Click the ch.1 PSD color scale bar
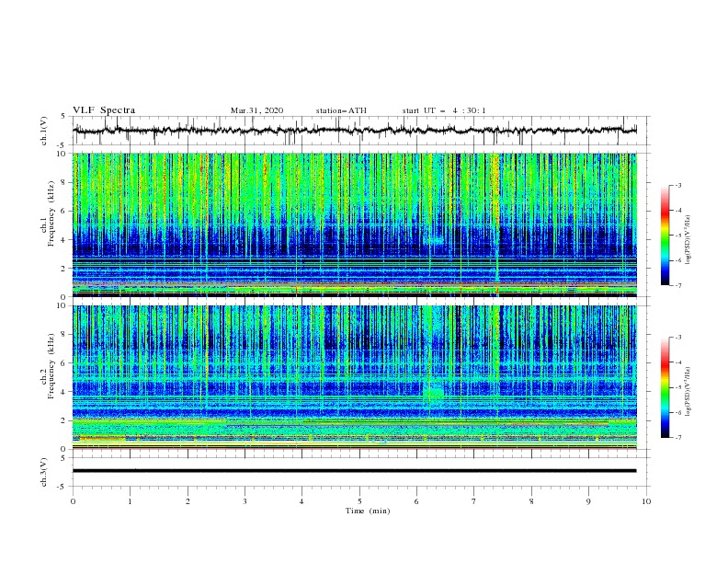 pyautogui.click(x=665, y=236)
